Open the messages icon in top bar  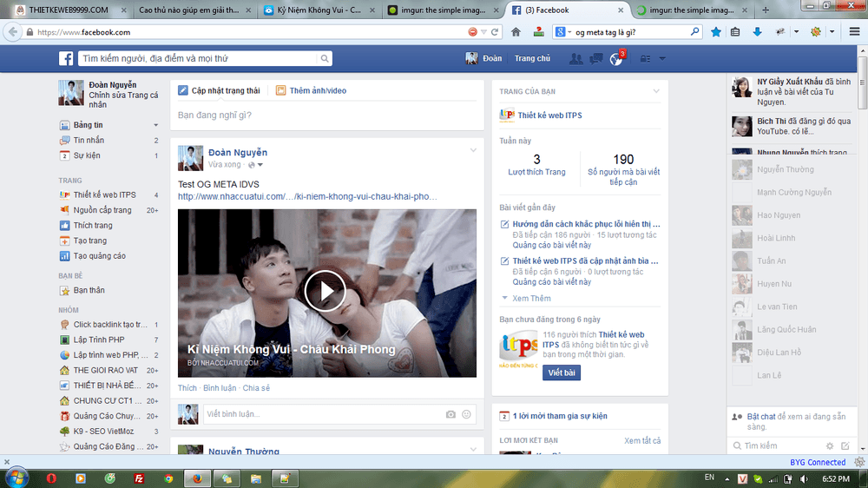click(x=595, y=58)
